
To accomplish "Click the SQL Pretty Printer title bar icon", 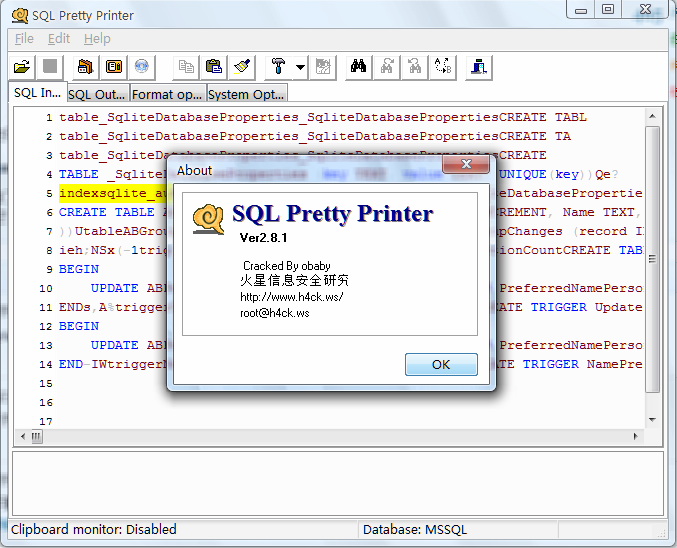I will (x=20, y=16).
